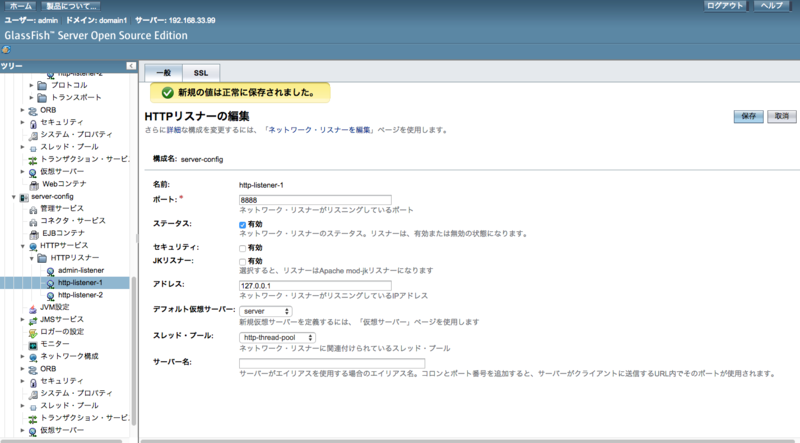Open the ヘルプ button
800x443 pixels.
pyautogui.click(x=771, y=6)
